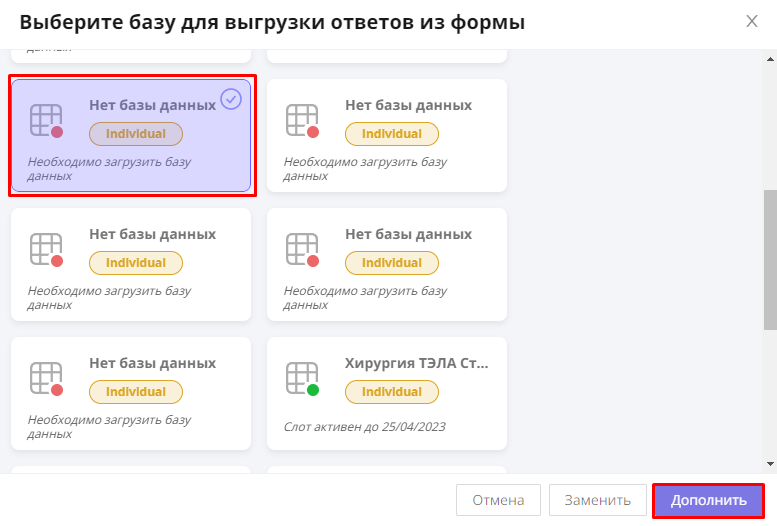
Task: Close the database selection dialog with the X
Action: pos(752,21)
